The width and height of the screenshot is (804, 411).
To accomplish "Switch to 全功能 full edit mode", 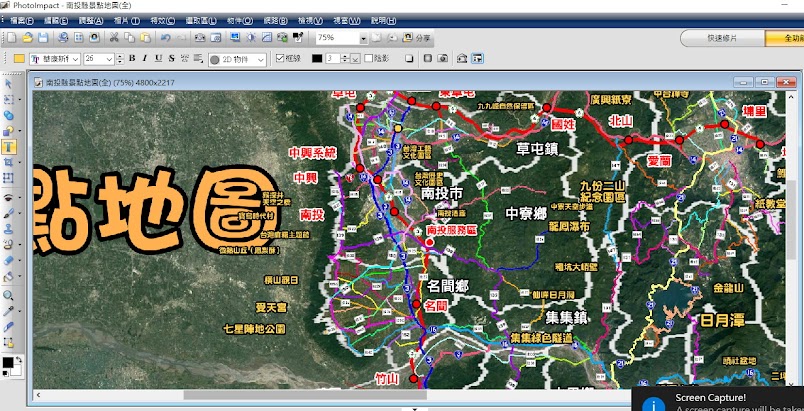I will [x=785, y=38].
